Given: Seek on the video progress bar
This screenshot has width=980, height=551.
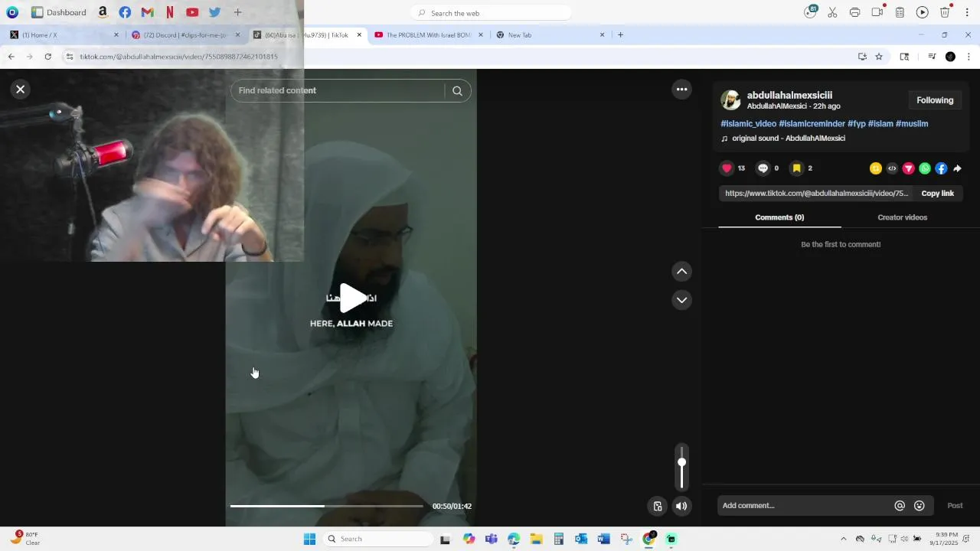Looking at the screenshot, I should pyautogui.click(x=326, y=506).
